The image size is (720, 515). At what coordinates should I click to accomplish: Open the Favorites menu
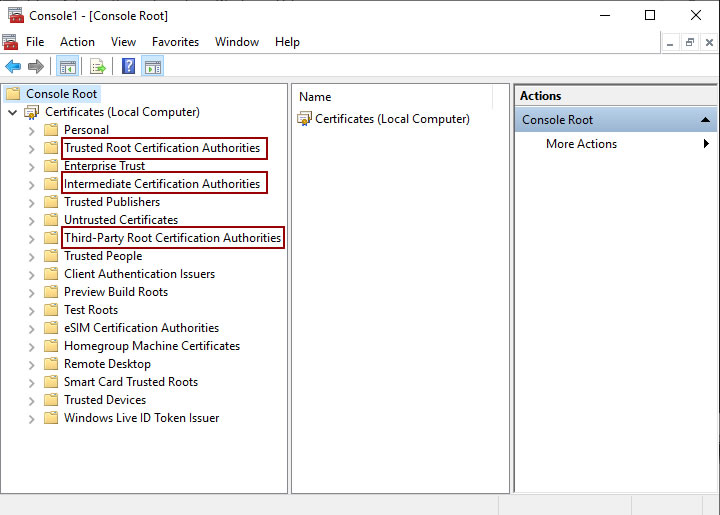175,42
